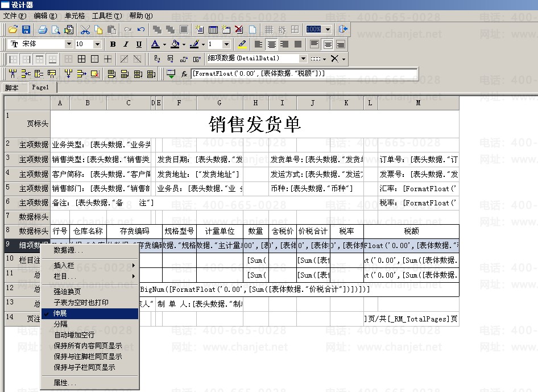Toggle Italic formatting button
The width and height of the screenshot is (538, 392).
pyautogui.click(x=126, y=44)
